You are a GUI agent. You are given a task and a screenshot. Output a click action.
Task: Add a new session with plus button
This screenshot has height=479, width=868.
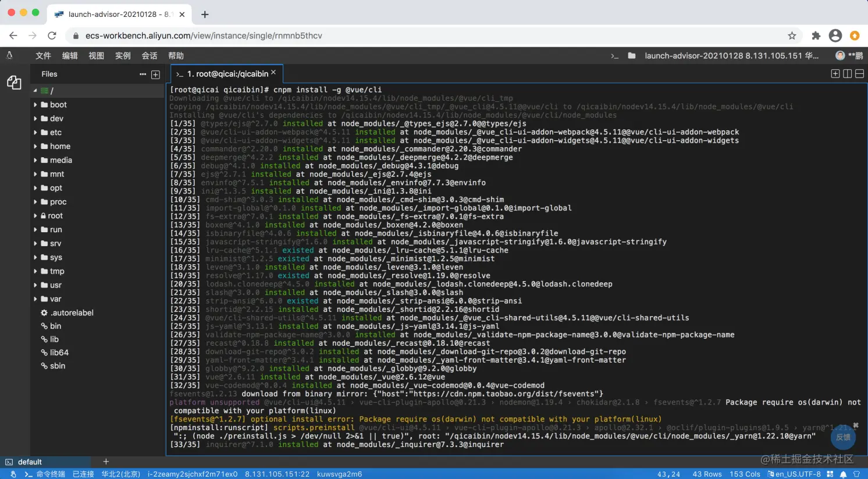(106, 462)
